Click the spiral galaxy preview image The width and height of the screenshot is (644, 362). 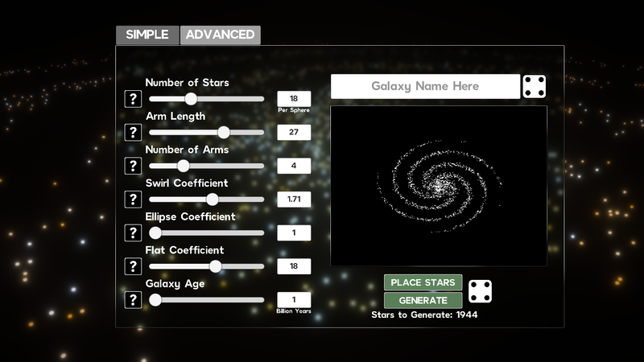(439, 185)
